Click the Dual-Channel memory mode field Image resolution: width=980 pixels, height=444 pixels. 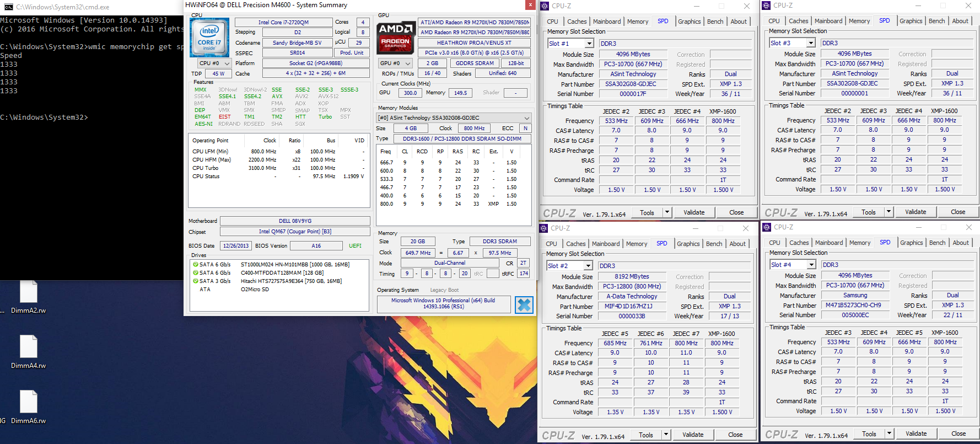449,263
